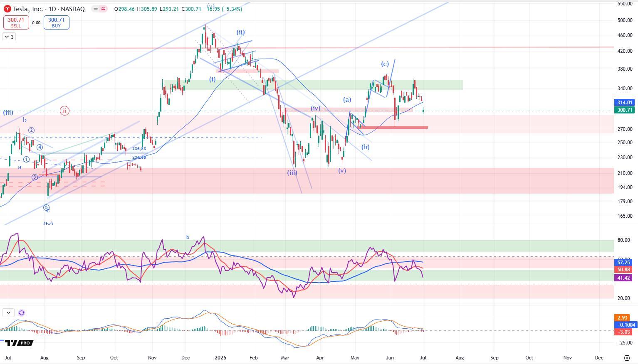
Task: Click the 2025 label on time axis
Action: [x=220, y=358]
